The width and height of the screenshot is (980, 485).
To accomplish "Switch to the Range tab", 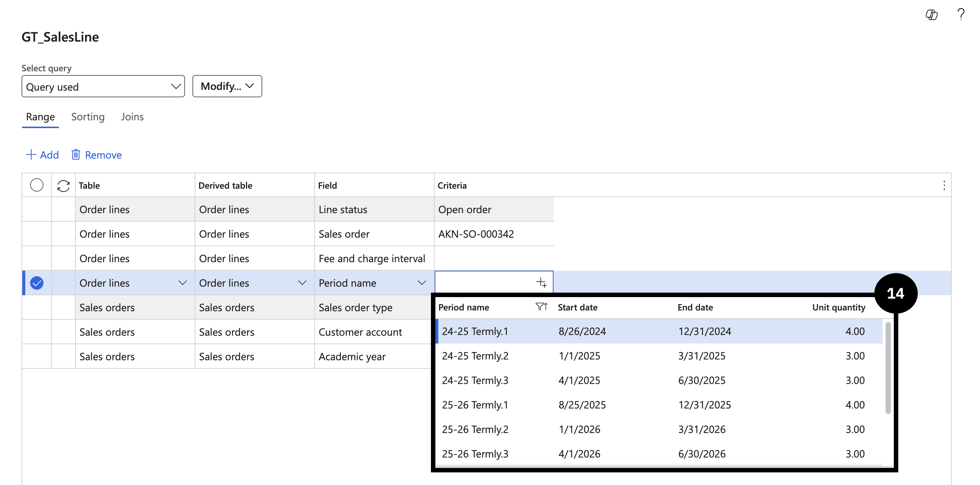I will pyautogui.click(x=40, y=117).
